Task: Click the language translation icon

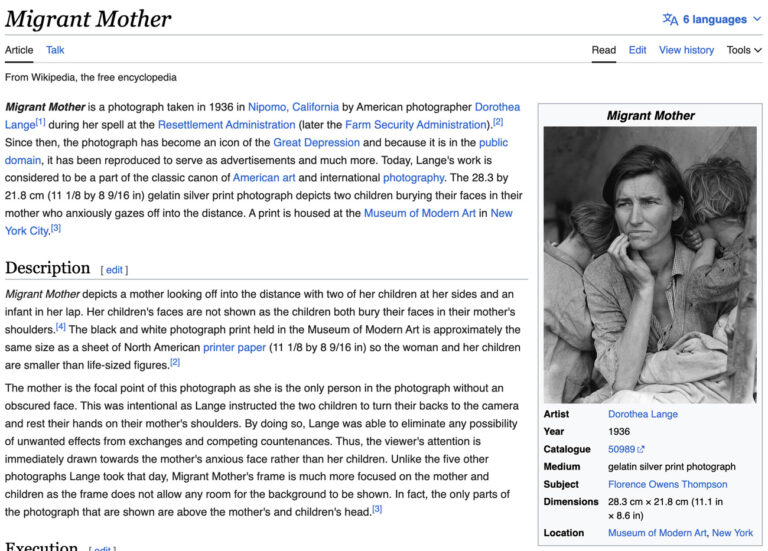Action: tap(670, 19)
